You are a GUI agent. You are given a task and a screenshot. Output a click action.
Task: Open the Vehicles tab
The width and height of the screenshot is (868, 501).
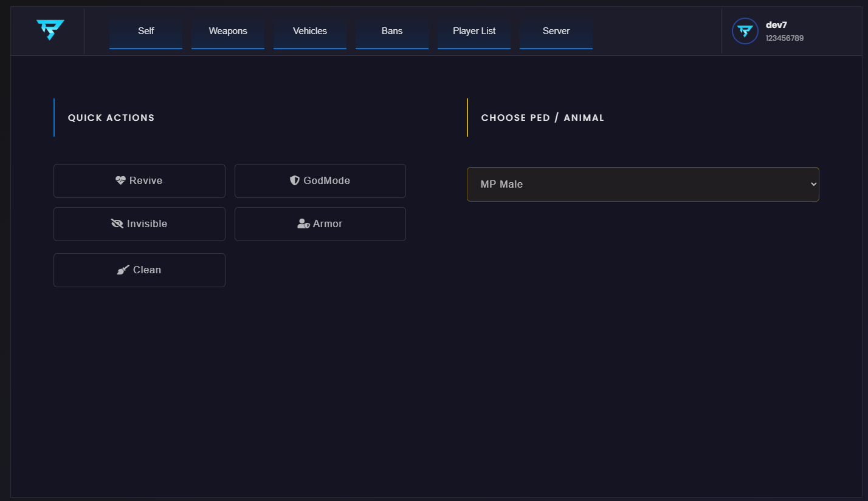(x=309, y=30)
